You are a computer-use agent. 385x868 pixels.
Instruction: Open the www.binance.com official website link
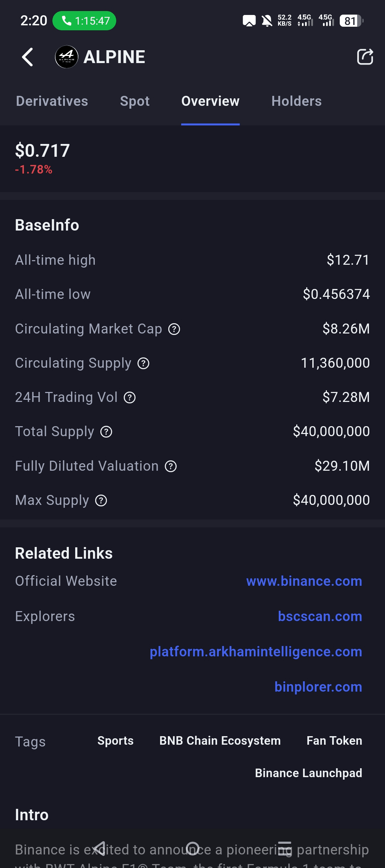pos(304,581)
